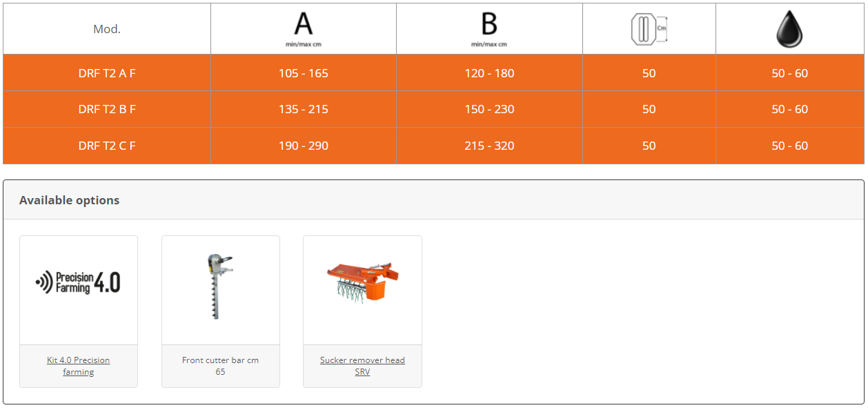
Task: Open the Kit 4.0 Precision farming link
Action: pyautogui.click(x=79, y=366)
